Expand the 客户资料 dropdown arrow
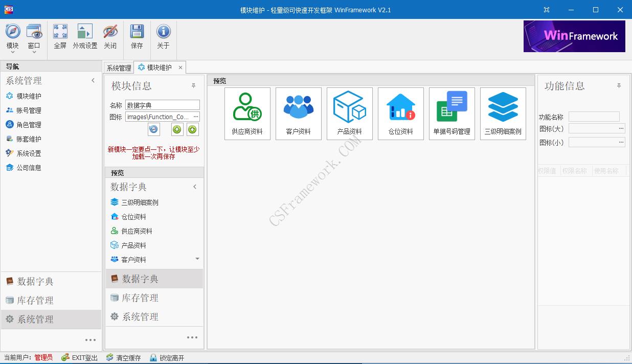This screenshot has width=632, height=364. click(x=196, y=259)
